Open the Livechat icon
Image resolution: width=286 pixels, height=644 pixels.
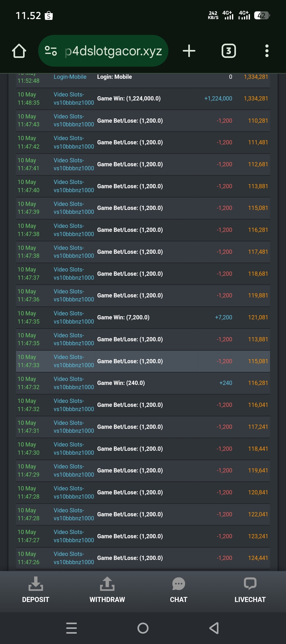pos(250,583)
